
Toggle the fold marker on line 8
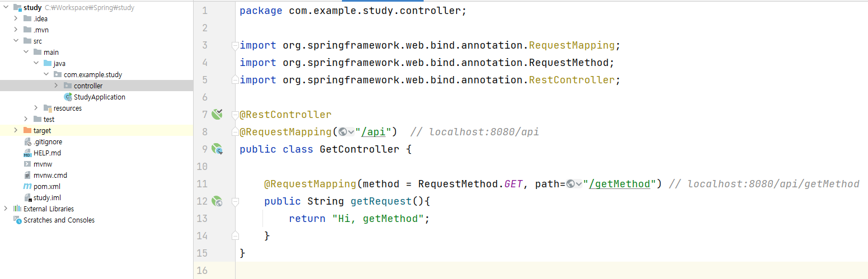point(235,132)
